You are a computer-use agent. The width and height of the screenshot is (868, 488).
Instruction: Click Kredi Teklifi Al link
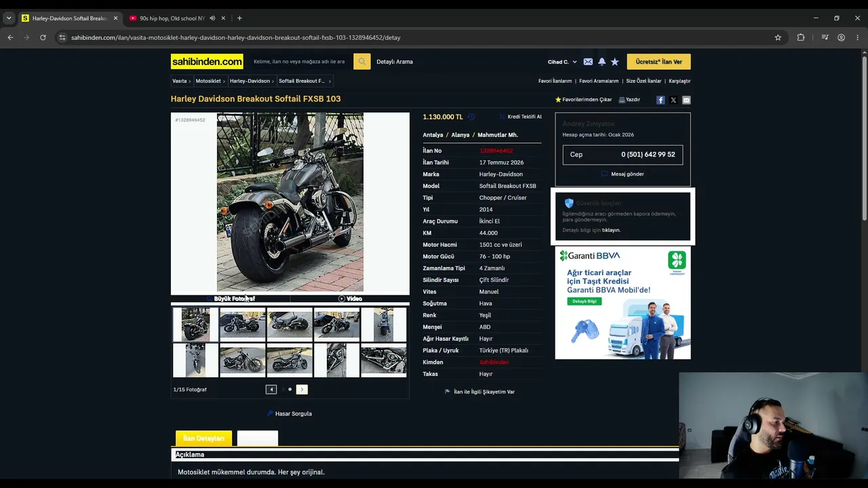[521, 117]
